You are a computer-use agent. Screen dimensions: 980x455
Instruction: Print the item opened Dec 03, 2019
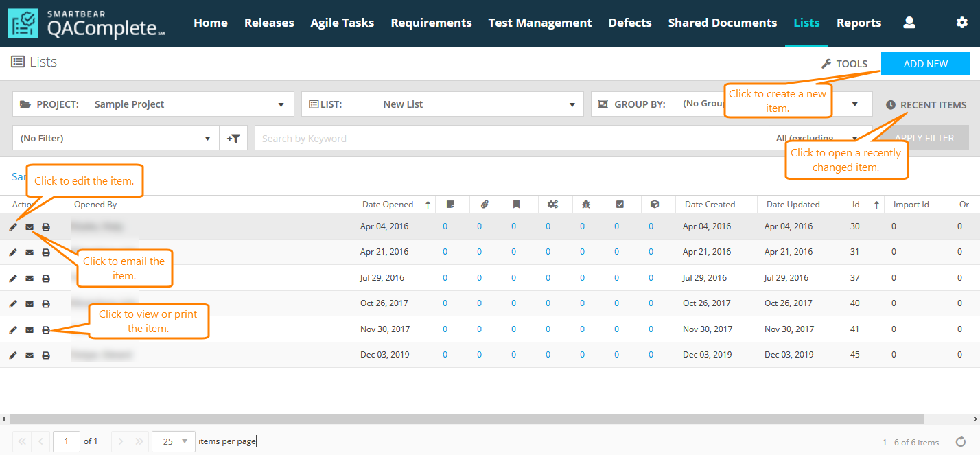coord(46,355)
